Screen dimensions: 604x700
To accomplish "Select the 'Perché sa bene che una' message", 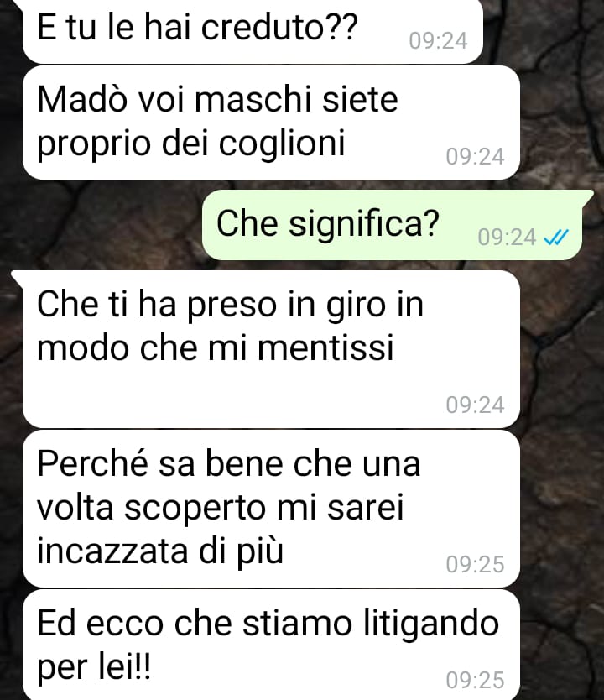I will pyautogui.click(x=271, y=509).
